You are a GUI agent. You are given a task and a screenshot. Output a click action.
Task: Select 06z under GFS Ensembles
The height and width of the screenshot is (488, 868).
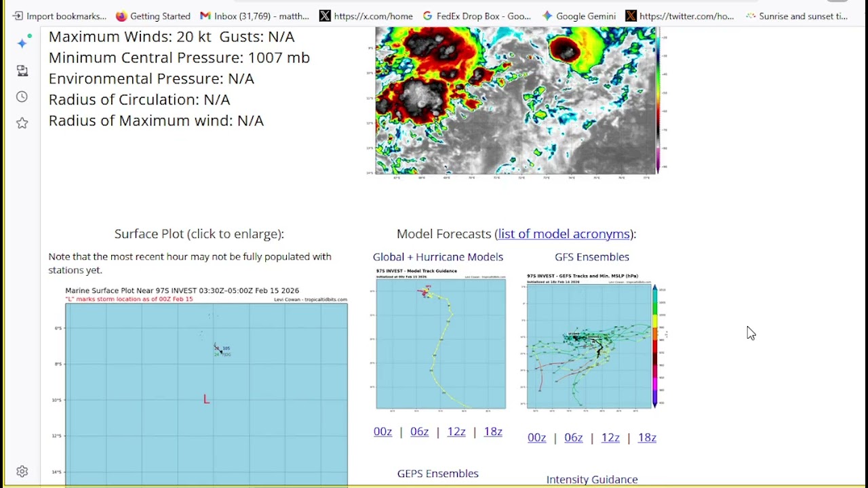(x=574, y=438)
